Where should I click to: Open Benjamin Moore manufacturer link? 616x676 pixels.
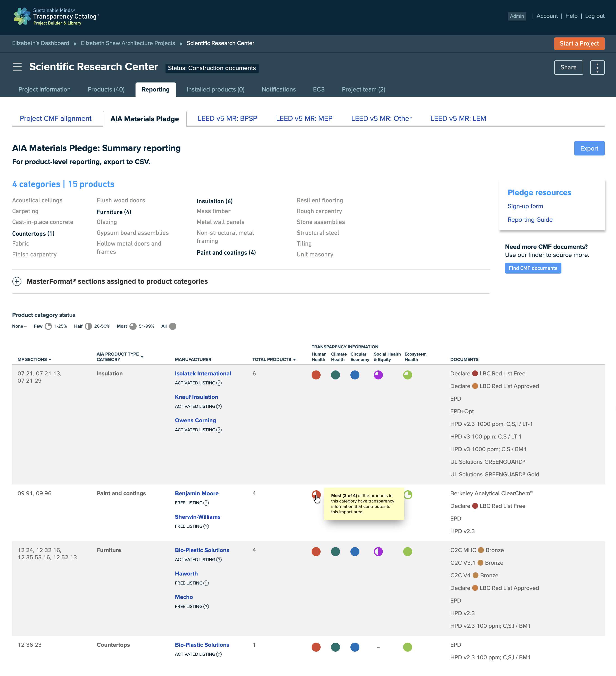(x=197, y=493)
